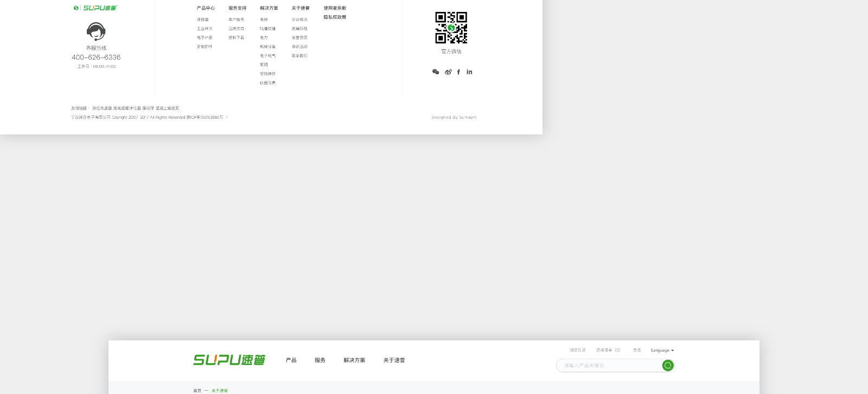Image resolution: width=868 pixels, height=394 pixels.
Task: Click the 使用者条款 footer link
Action: pos(335,8)
